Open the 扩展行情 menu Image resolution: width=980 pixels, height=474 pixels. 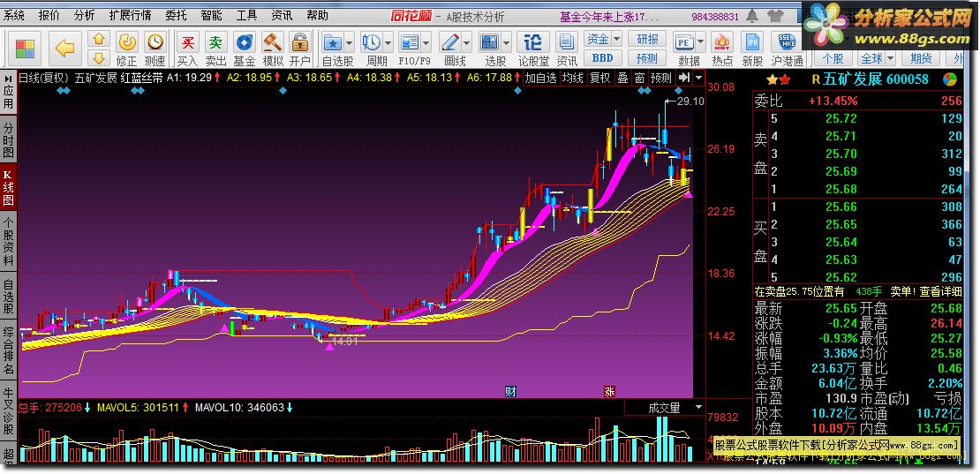pyautogui.click(x=131, y=15)
